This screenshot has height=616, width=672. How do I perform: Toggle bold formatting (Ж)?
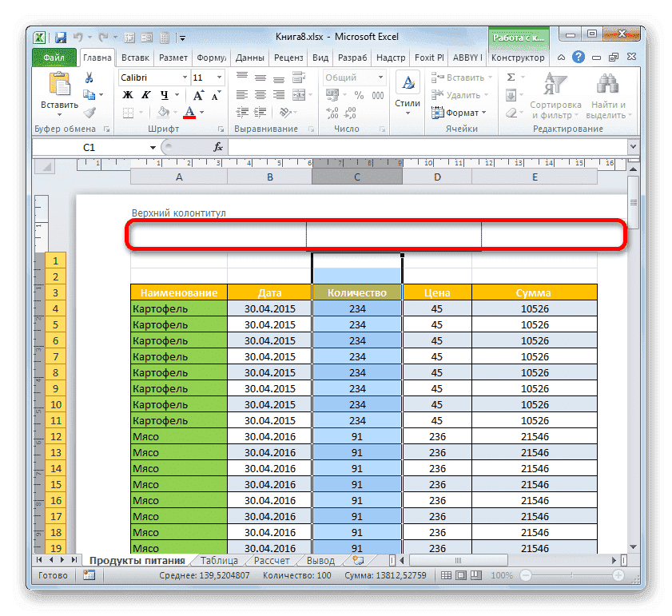pos(128,94)
